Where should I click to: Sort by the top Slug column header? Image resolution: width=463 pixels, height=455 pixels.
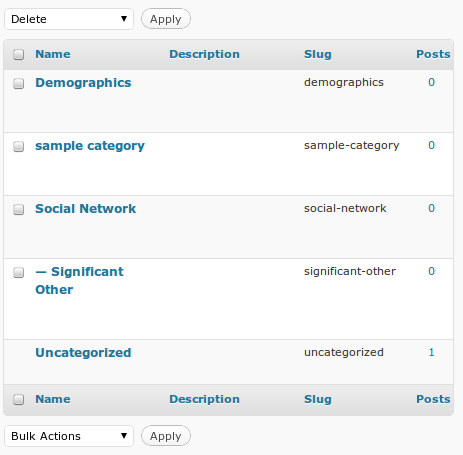point(318,54)
